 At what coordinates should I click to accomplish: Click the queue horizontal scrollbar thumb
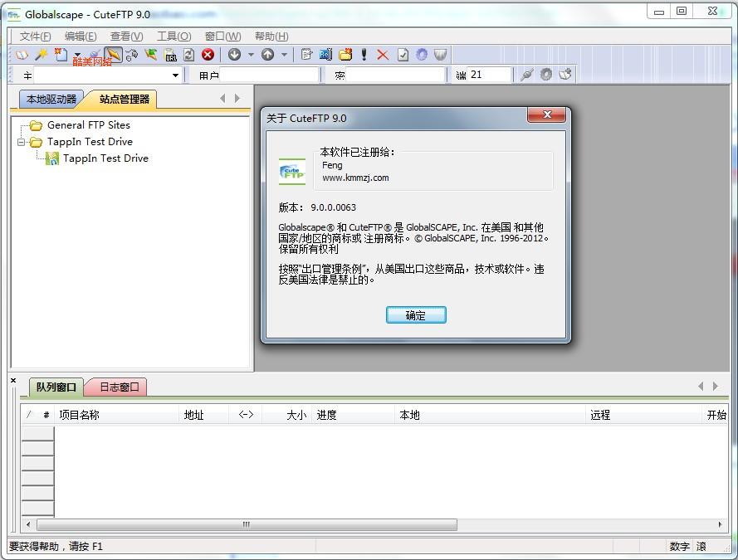(247, 524)
